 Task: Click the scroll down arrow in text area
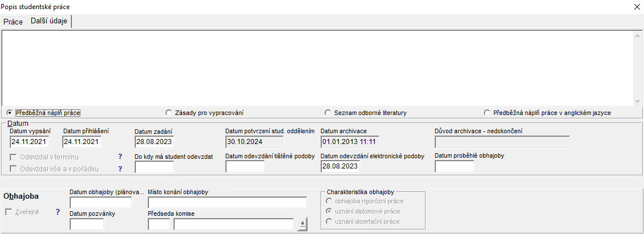coord(638,101)
